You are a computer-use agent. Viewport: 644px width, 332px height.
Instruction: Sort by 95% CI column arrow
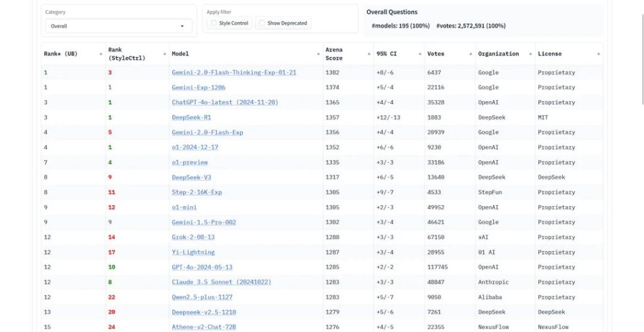click(420, 54)
